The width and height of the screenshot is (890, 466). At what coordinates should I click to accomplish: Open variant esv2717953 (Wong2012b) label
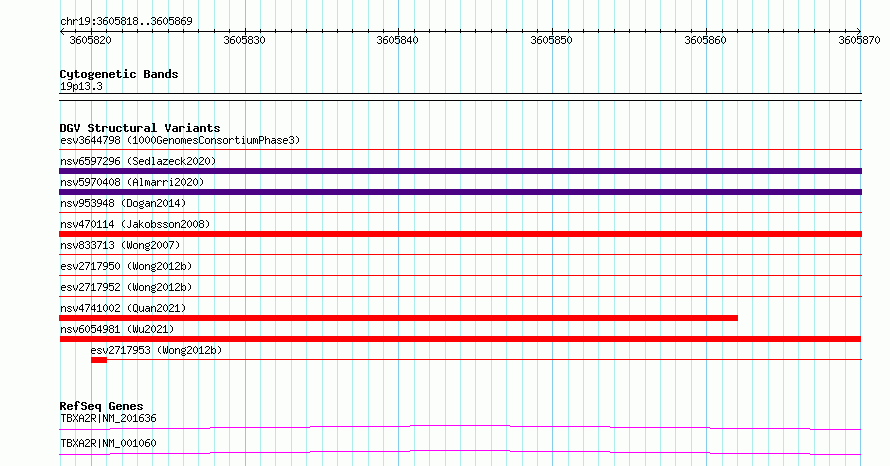tap(156, 350)
